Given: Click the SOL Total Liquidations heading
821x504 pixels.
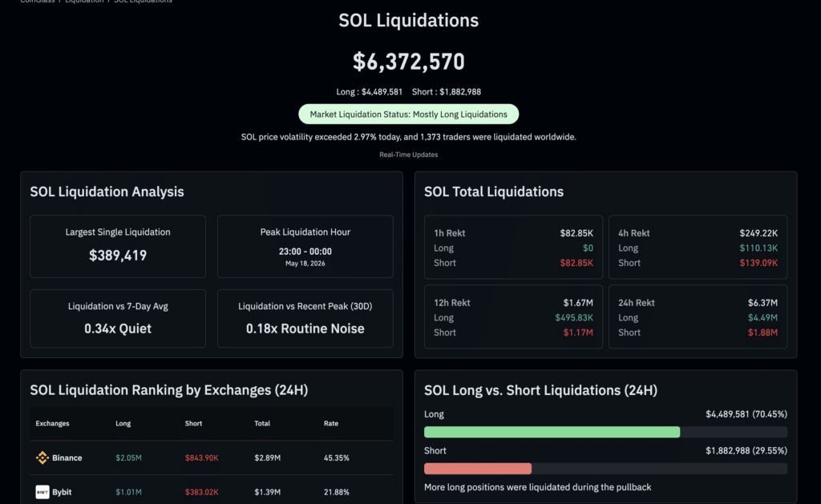Looking at the screenshot, I should [x=494, y=192].
